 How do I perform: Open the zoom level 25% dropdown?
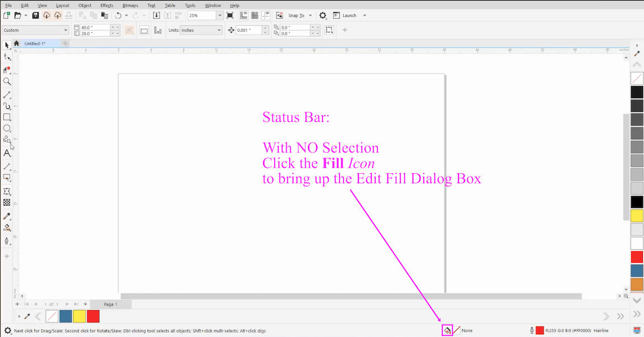[x=219, y=16]
